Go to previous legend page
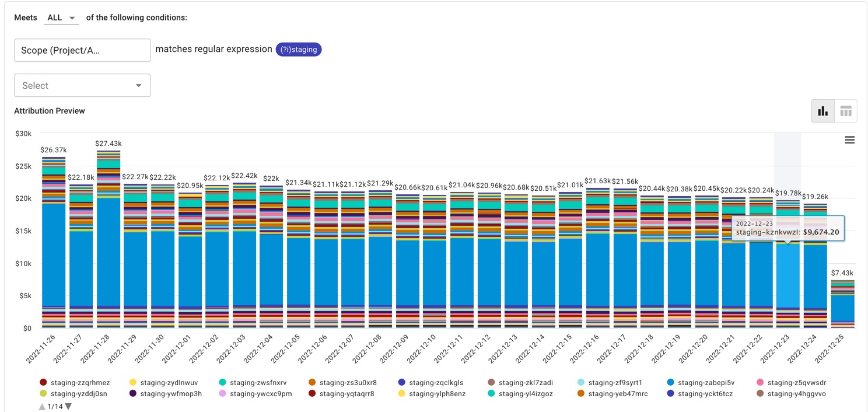868x412 pixels. [x=42, y=406]
